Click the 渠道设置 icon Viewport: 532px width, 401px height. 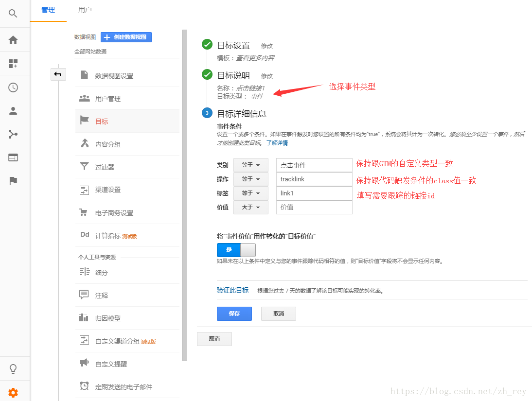click(x=84, y=190)
